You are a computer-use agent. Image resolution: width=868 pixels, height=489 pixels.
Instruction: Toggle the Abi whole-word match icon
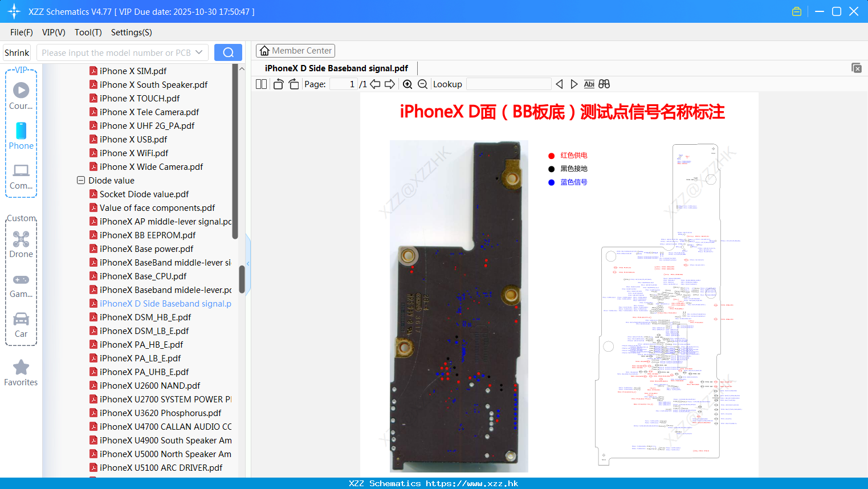(589, 84)
